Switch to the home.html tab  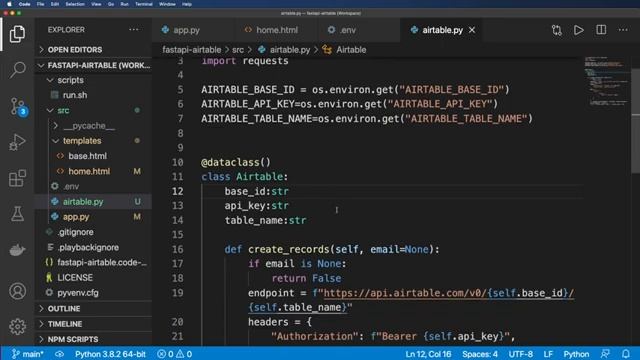pyautogui.click(x=277, y=30)
